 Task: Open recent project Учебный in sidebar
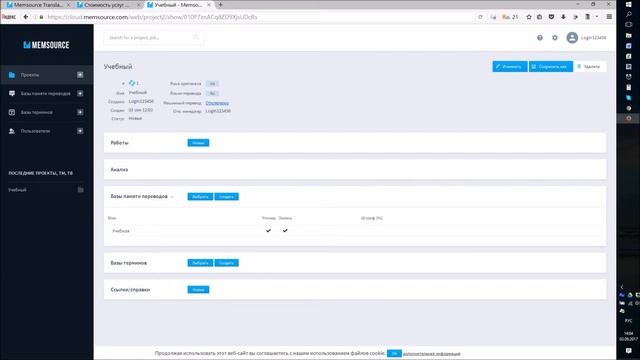17,190
